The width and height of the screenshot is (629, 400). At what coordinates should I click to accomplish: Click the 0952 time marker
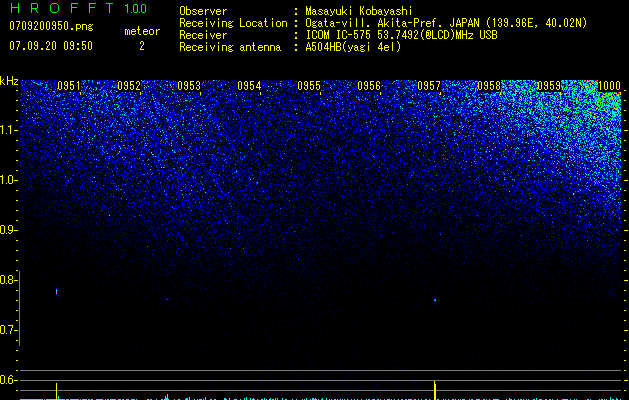(129, 86)
